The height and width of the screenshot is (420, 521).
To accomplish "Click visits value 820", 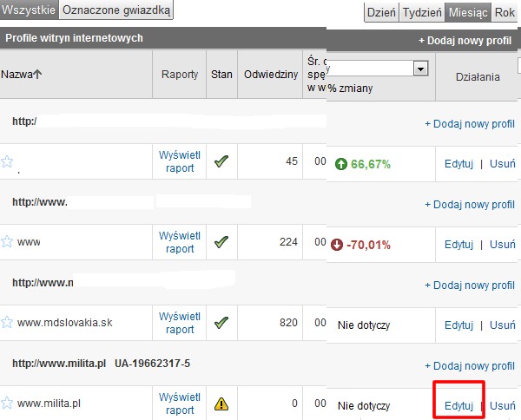I will 288,323.
